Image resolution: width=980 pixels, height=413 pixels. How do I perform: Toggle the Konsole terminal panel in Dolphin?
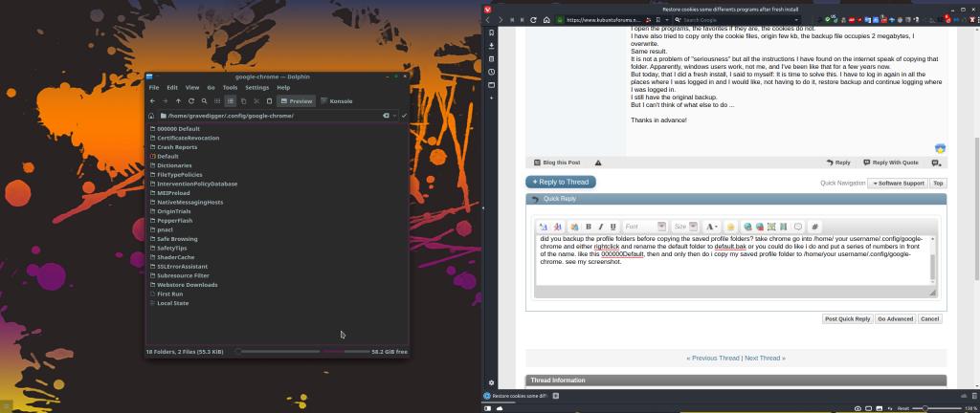(x=337, y=100)
